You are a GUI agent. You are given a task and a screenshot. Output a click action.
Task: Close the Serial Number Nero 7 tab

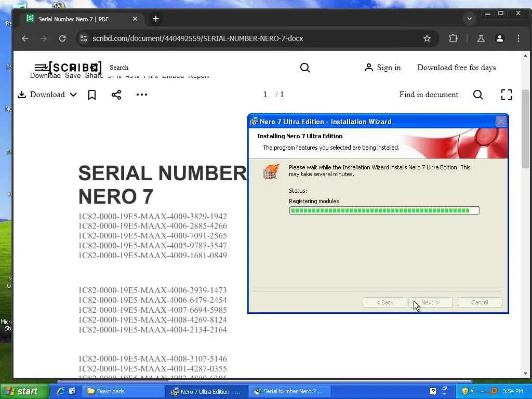[x=135, y=19]
